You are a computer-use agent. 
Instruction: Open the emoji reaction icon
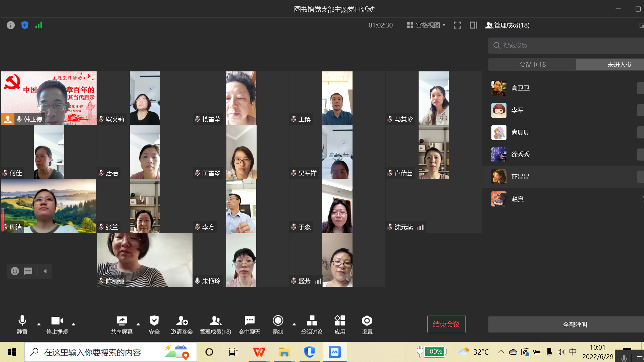[x=15, y=271]
